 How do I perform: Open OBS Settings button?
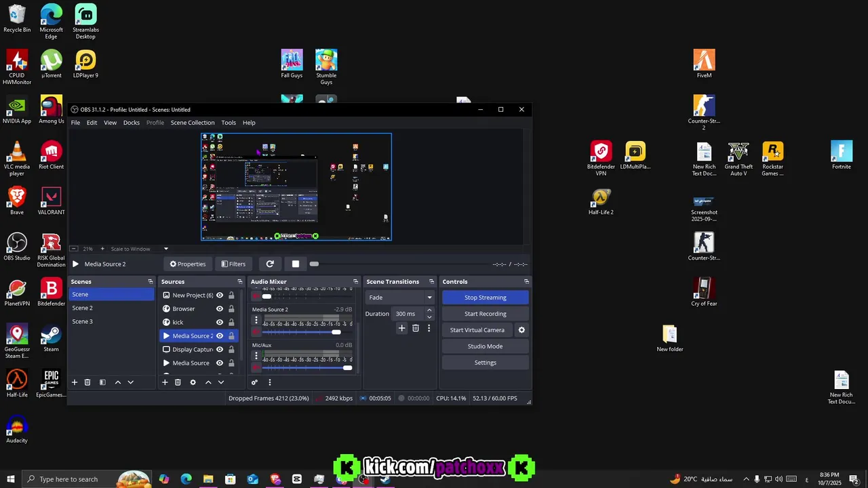point(486,363)
